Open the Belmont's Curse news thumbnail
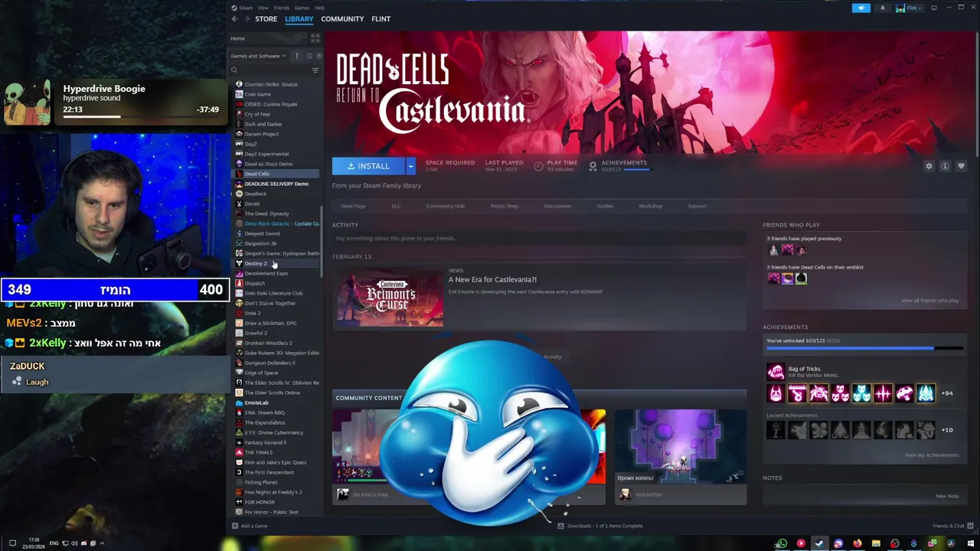The width and height of the screenshot is (980, 551). pos(390,296)
